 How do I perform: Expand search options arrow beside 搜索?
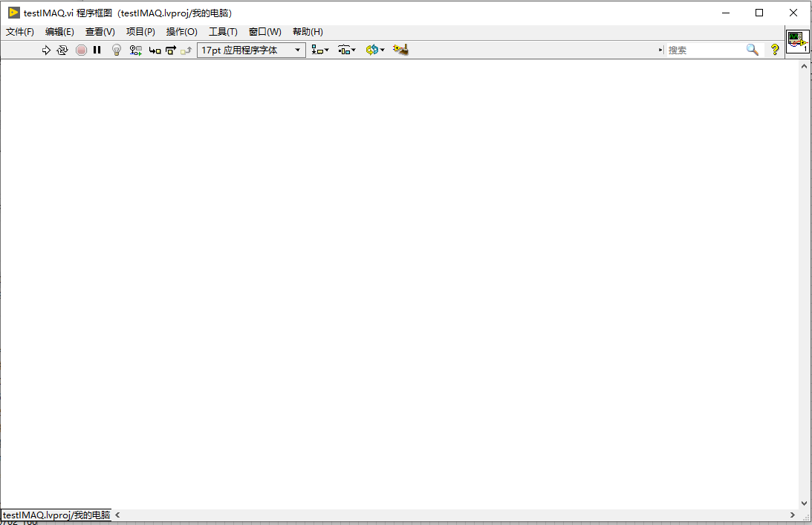[x=660, y=50]
